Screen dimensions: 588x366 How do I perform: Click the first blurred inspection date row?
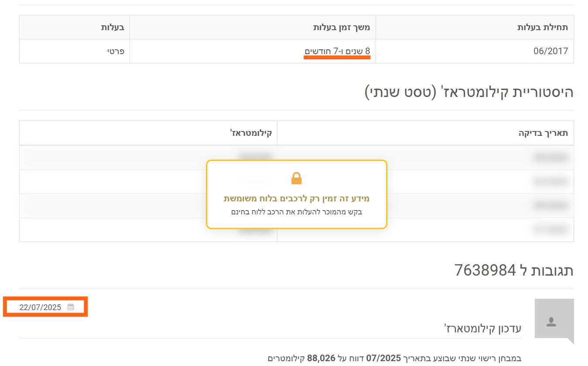click(x=550, y=157)
